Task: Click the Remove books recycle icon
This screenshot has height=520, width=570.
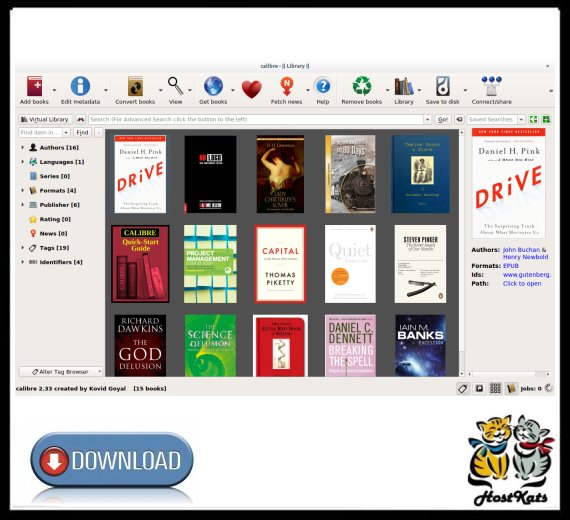Action: pyautogui.click(x=362, y=86)
